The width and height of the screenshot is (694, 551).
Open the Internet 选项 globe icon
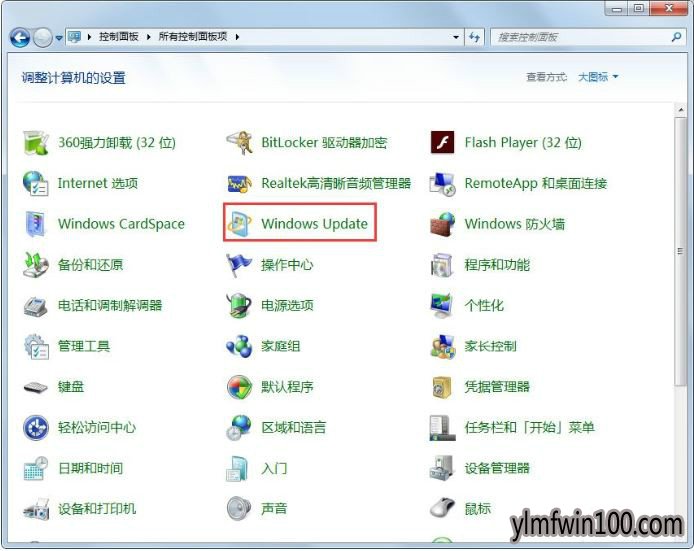point(36,184)
